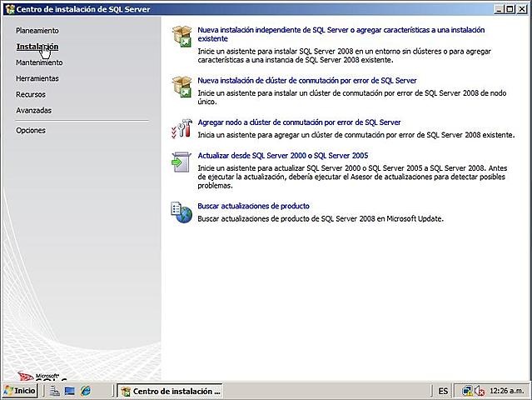Image resolution: width=532 pixels, height=400 pixels.
Task: Open the ES language indicator
Action: pyautogui.click(x=443, y=391)
